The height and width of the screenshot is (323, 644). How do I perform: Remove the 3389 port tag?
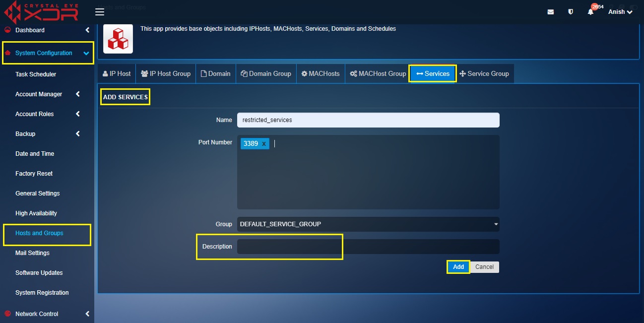tap(264, 143)
